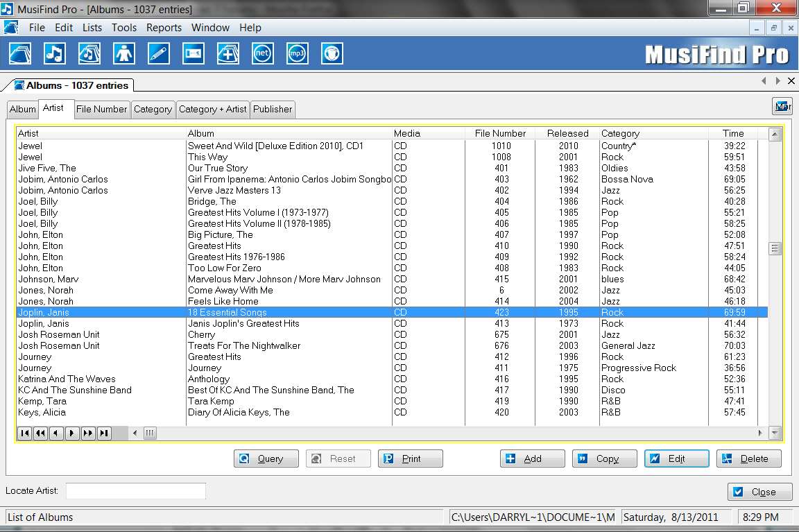Open the Songs music-note toolbar icon
Viewport: 799px width, 532px height.
pos(55,53)
